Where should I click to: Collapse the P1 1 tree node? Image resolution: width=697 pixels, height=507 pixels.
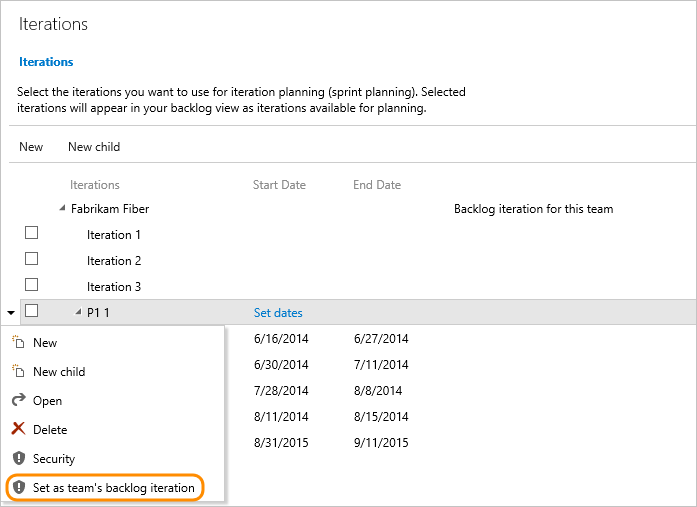[78, 312]
